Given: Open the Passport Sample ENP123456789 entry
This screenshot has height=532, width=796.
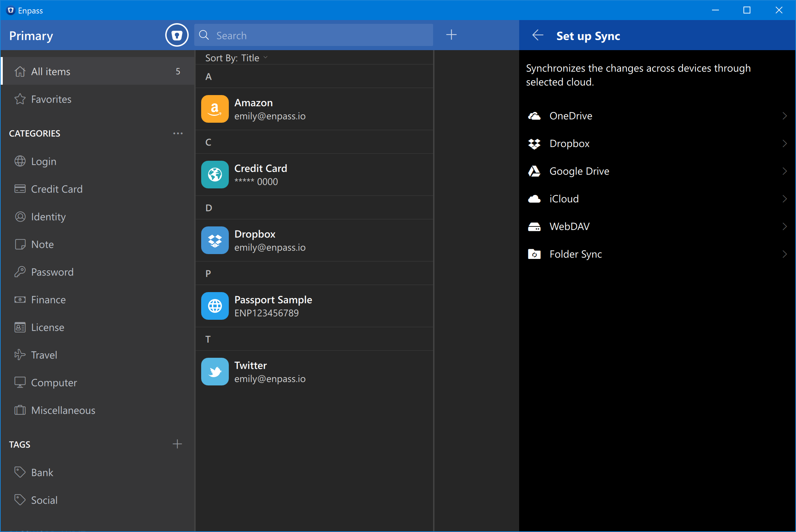Looking at the screenshot, I should coord(314,306).
